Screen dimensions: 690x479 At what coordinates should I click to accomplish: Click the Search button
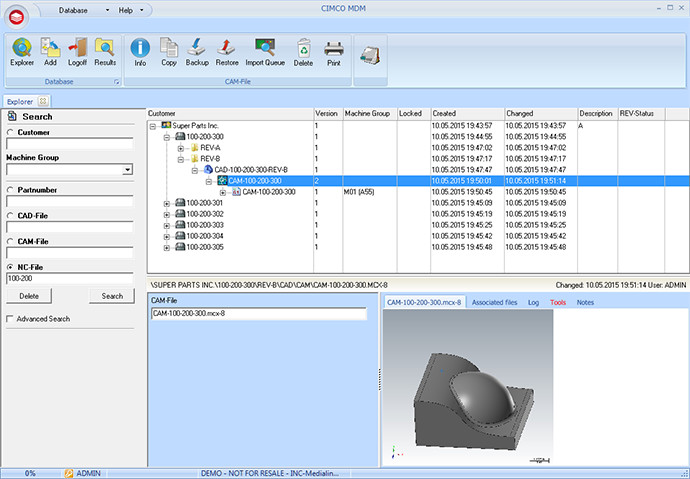click(x=112, y=296)
